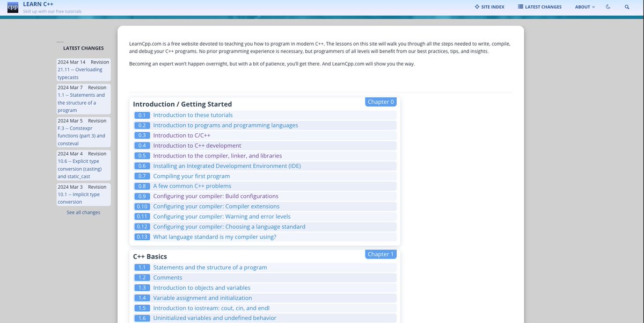Open A few common C++ problems
The width and height of the screenshot is (644, 323).
coord(192,186)
